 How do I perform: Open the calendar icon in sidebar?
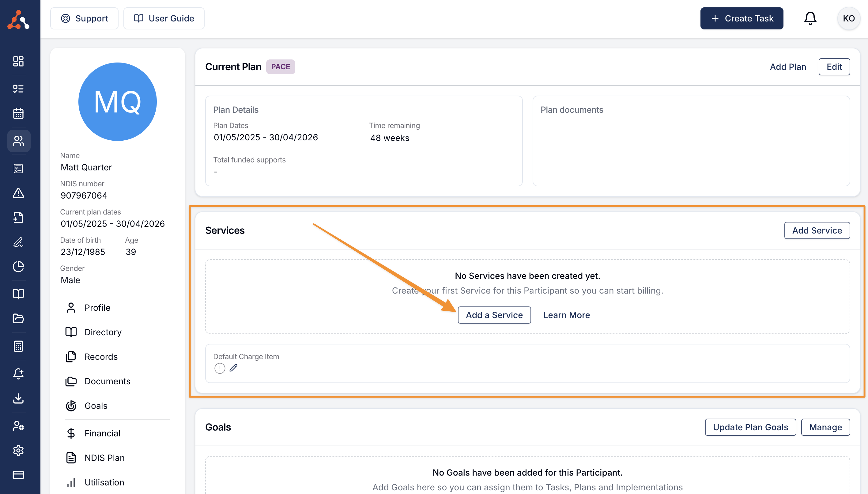point(18,113)
